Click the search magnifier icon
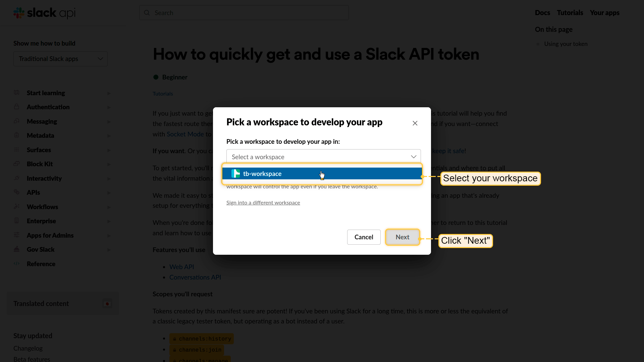Viewport: 644px width, 362px height. point(147,13)
